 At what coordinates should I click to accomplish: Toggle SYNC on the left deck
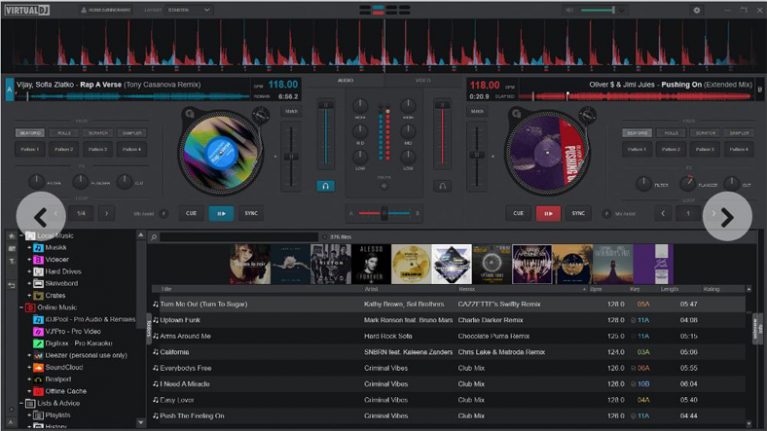[x=251, y=213]
